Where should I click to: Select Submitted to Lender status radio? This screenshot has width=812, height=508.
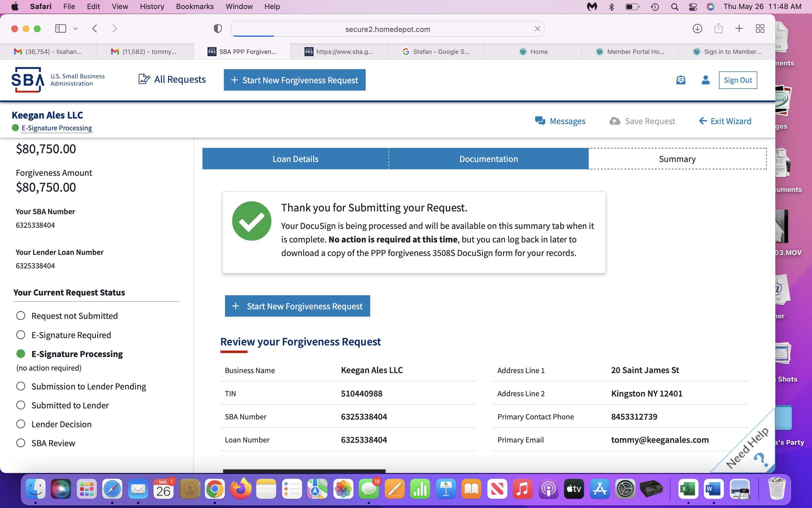pyautogui.click(x=21, y=405)
